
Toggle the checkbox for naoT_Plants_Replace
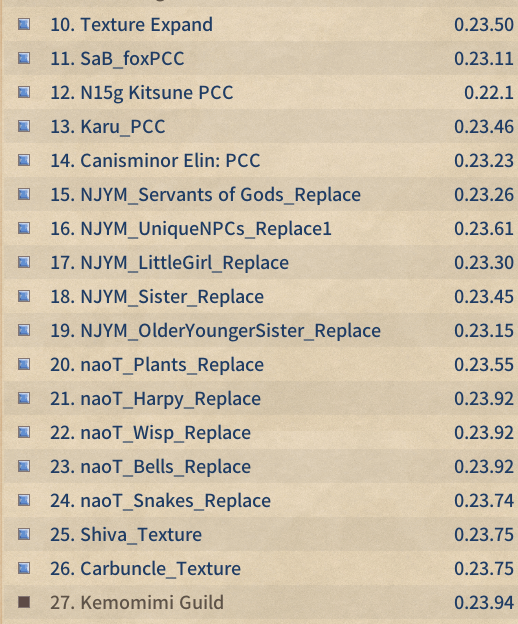coord(24,365)
